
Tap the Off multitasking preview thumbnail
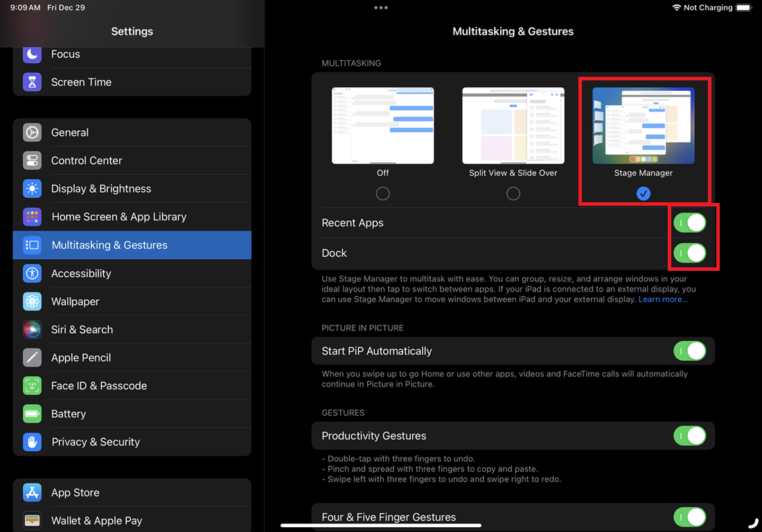click(383, 125)
